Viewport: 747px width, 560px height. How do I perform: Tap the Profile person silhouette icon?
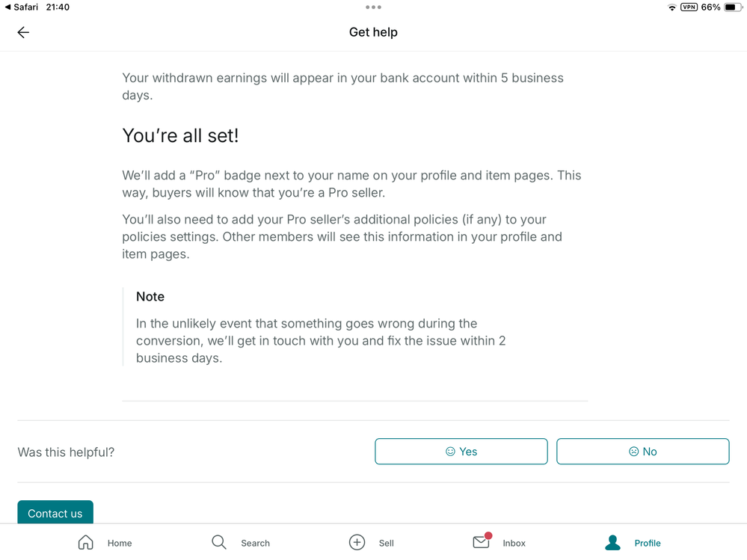(x=612, y=542)
